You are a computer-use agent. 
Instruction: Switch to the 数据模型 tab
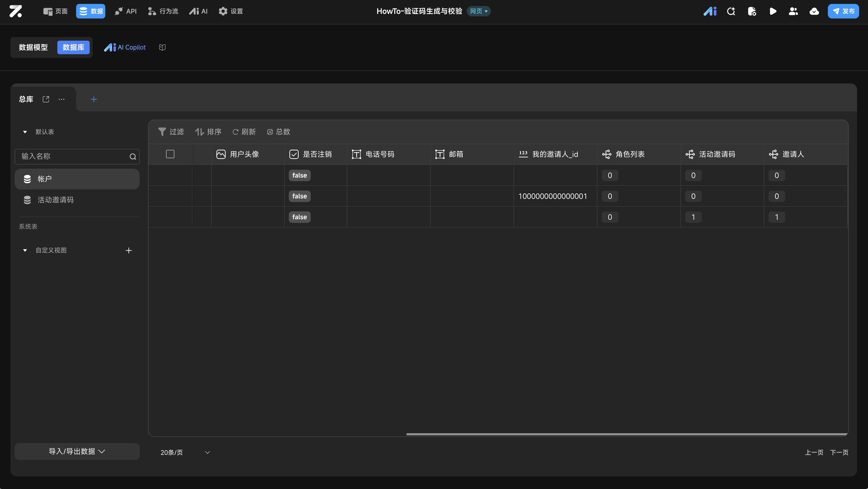click(x=33, y=47)
